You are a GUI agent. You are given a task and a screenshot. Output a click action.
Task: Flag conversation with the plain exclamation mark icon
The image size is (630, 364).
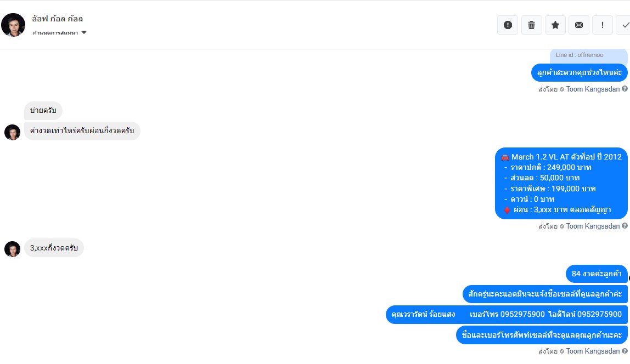point(602,25)
